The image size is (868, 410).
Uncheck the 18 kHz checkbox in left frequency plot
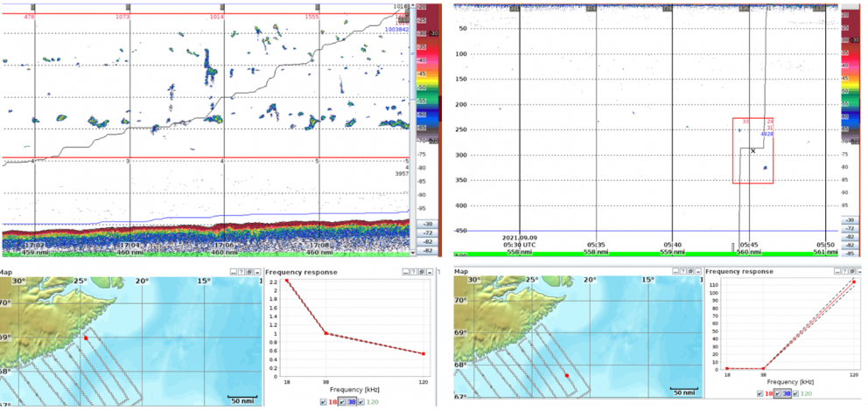point(325,401)
